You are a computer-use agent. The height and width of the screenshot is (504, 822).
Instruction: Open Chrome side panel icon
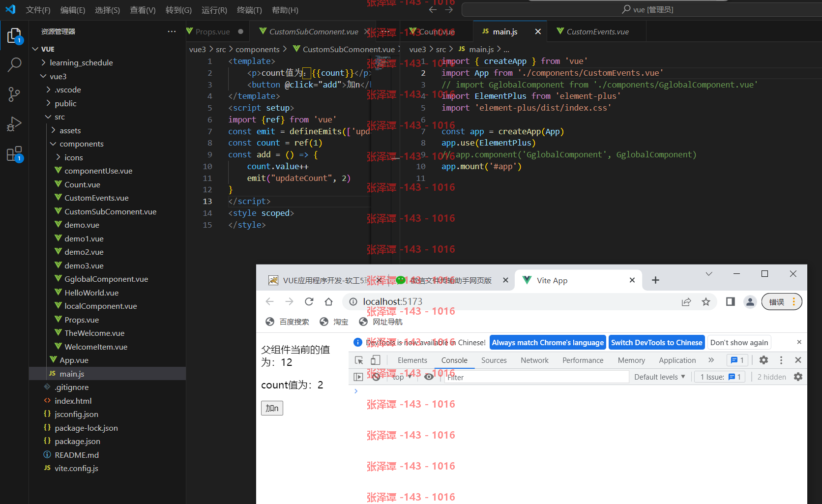pyautogui.click(x=731, y=301)
